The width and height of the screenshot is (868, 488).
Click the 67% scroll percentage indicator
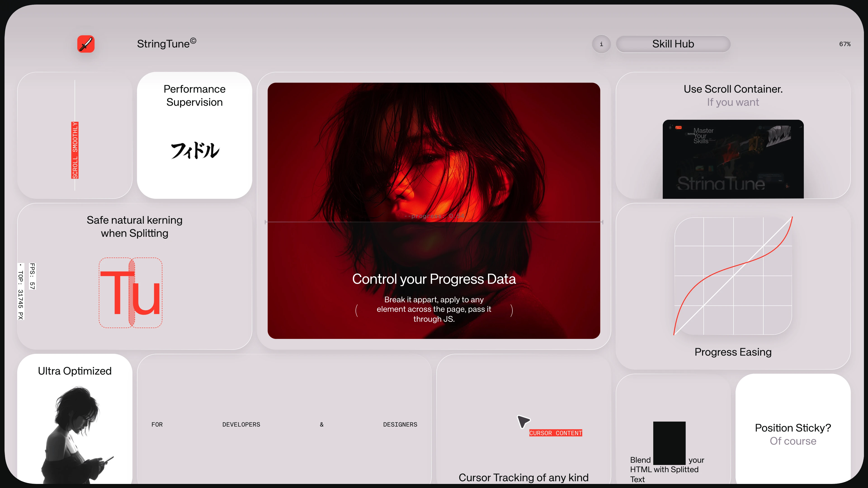point(844,44)
